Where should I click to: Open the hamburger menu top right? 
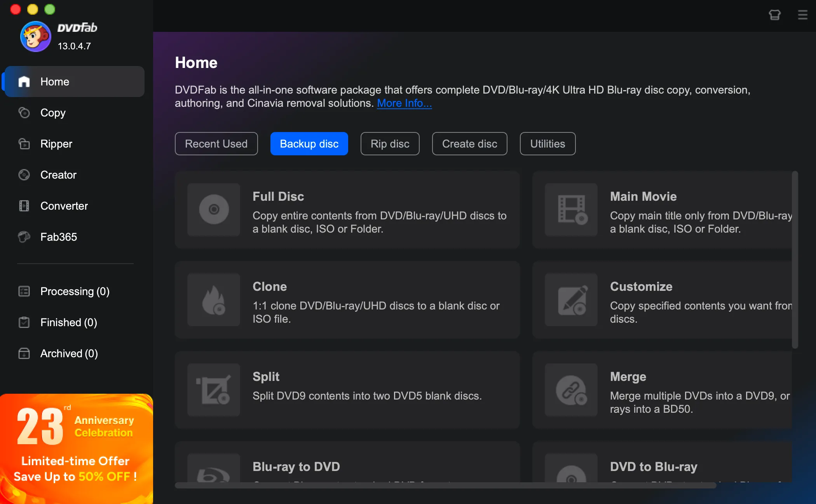(803, 15)
